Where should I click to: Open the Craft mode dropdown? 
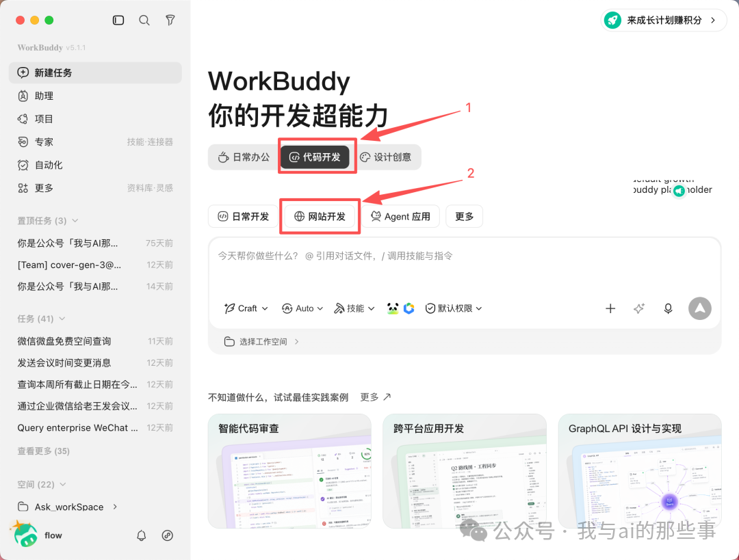tap(246, 308)
